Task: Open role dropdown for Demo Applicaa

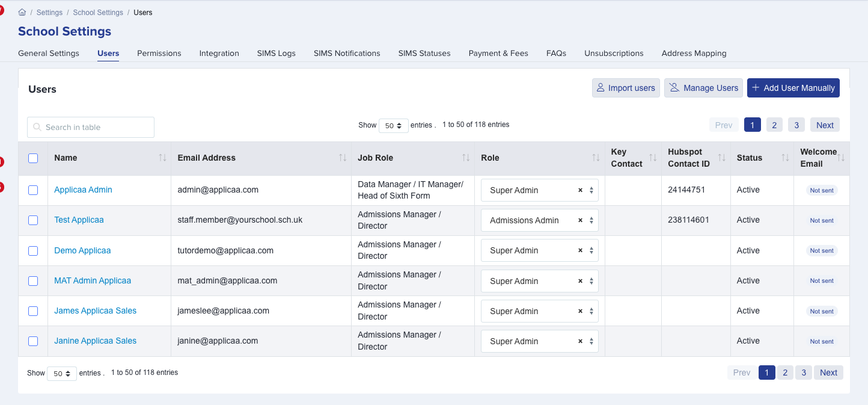Action: (x=540, y=250)
